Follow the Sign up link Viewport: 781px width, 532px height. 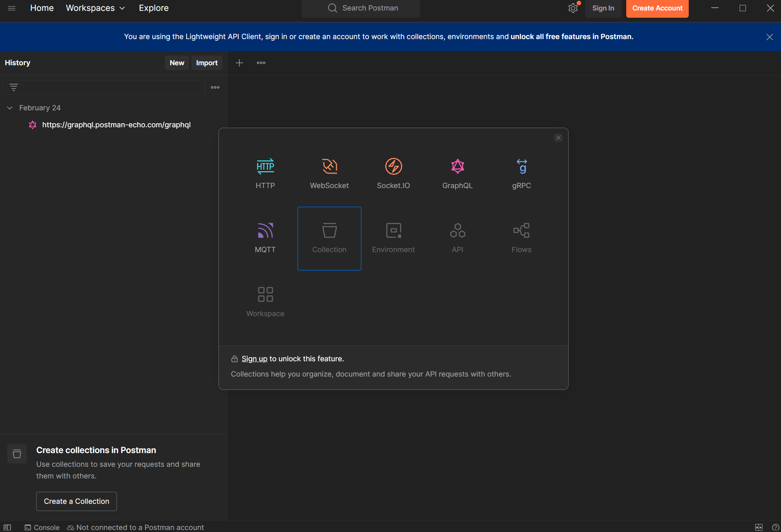click(254, 359)
